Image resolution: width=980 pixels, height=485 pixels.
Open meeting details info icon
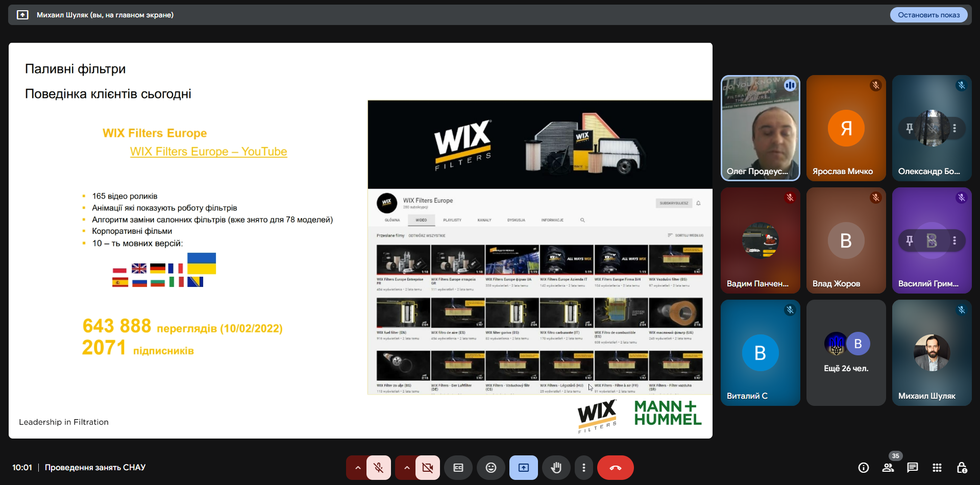864,468
